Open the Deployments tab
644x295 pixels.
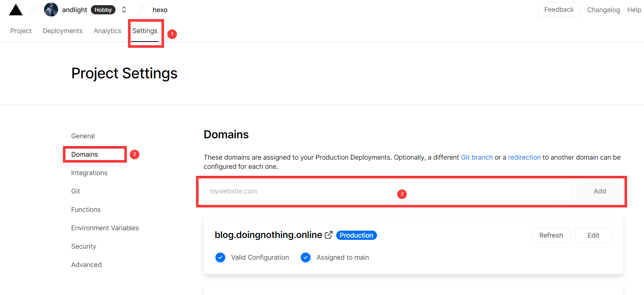(x=63, y=31)
